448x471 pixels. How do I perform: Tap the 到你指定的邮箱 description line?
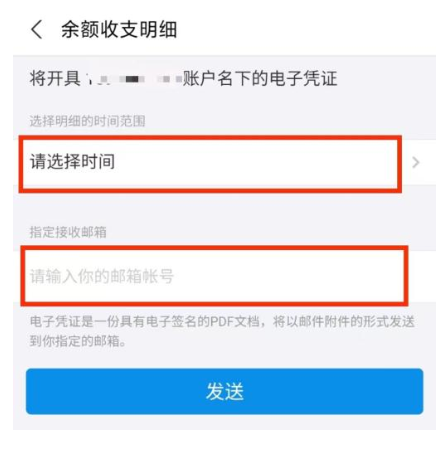tap(78, 341)
